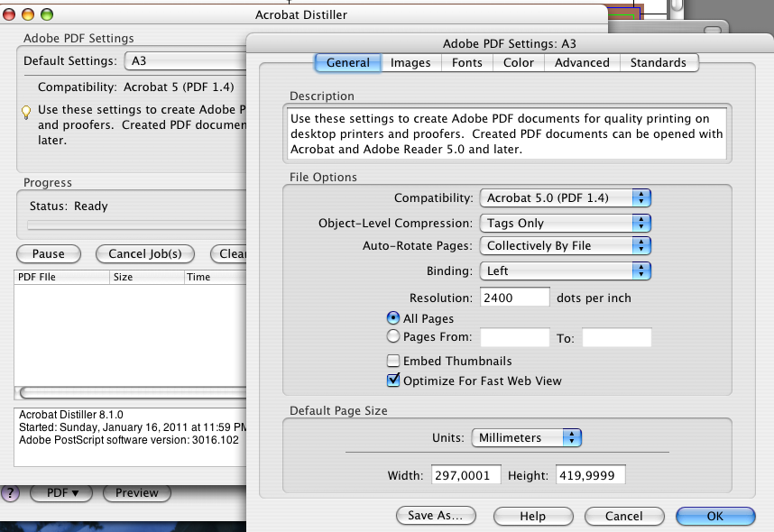Screen dimensions: 774x532
Task: Switch to the General tab
Action: tap(348, 63)
